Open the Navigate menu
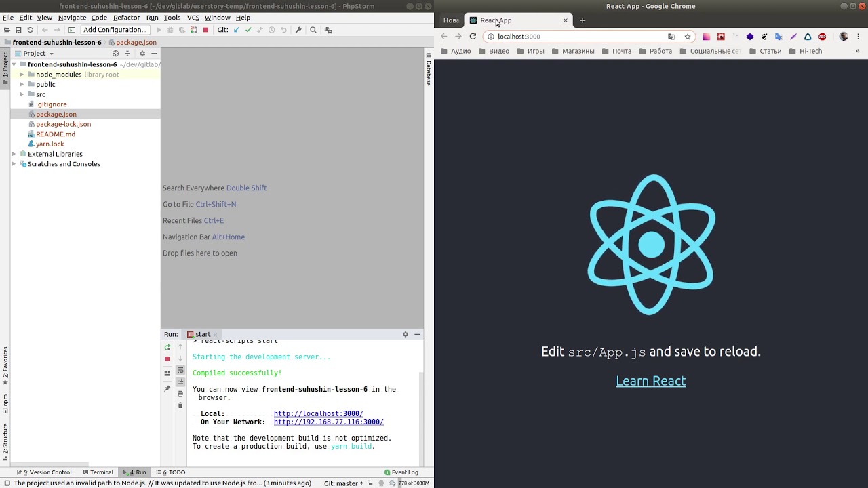This screenshot has height=488, width=868. [x=72, y=18]
